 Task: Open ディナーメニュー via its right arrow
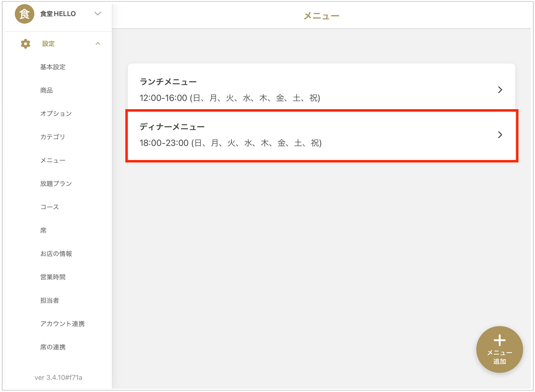tap(500, 135)
